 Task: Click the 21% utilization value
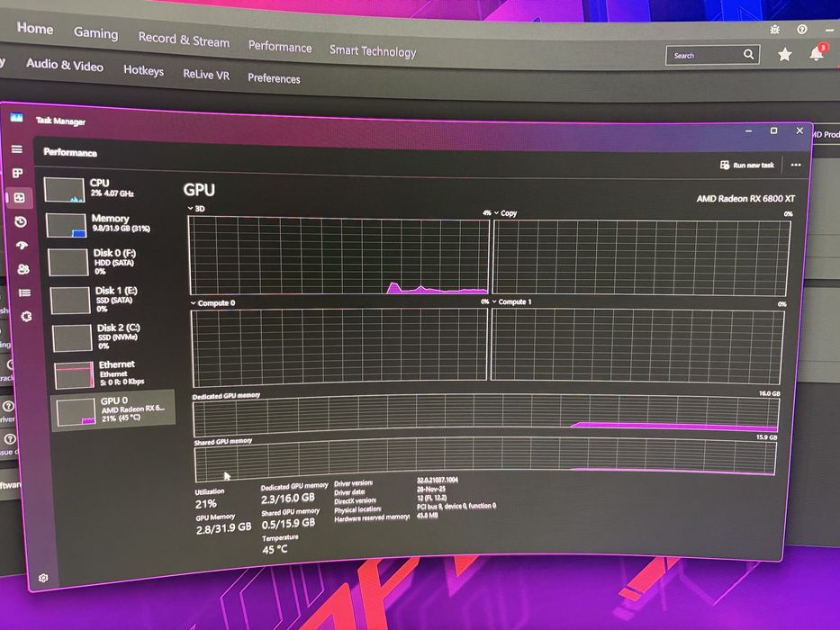206,504
